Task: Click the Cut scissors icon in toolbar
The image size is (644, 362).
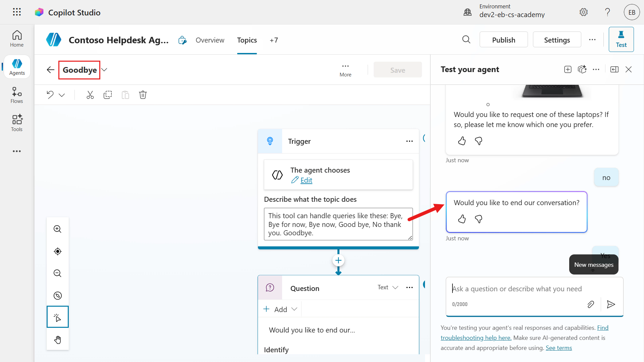Action: pyautogui.click(x=90, y=95)
